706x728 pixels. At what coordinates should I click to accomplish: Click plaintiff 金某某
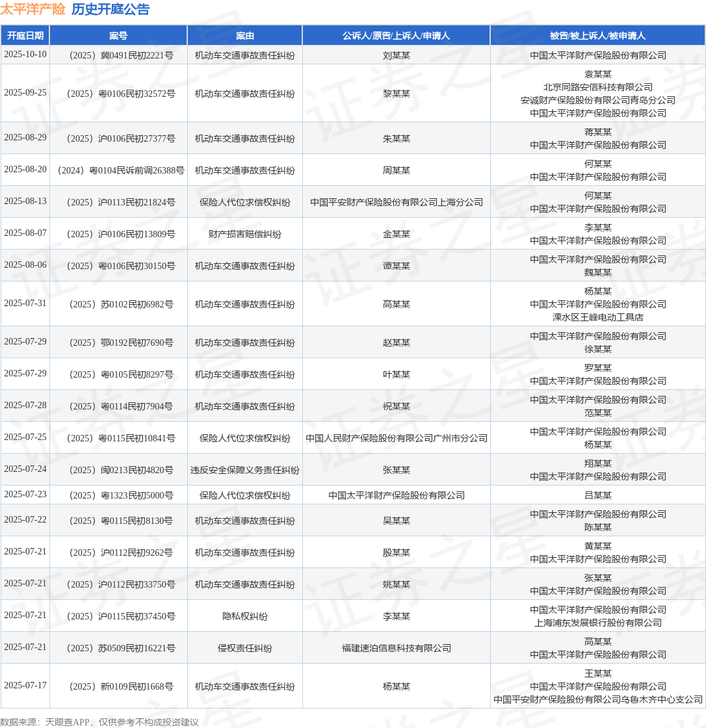(x=396, y=234)
